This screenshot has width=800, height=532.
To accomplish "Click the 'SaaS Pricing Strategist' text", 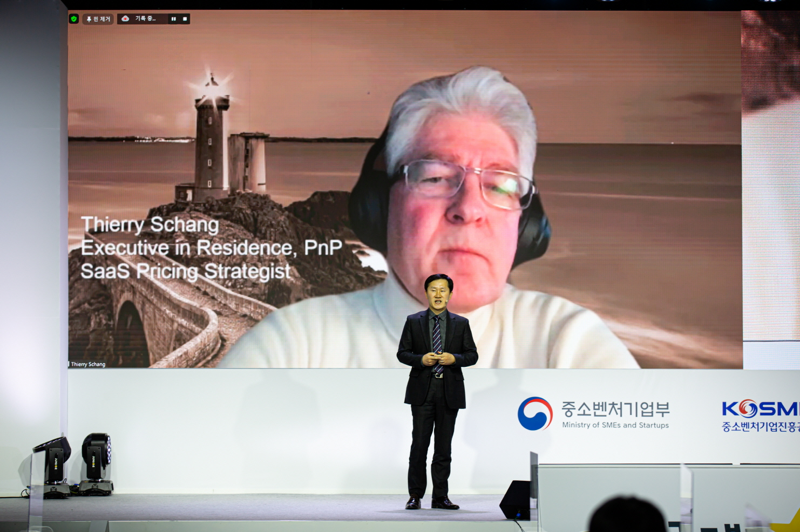I will pyautogui.click(x=186, y=271).
